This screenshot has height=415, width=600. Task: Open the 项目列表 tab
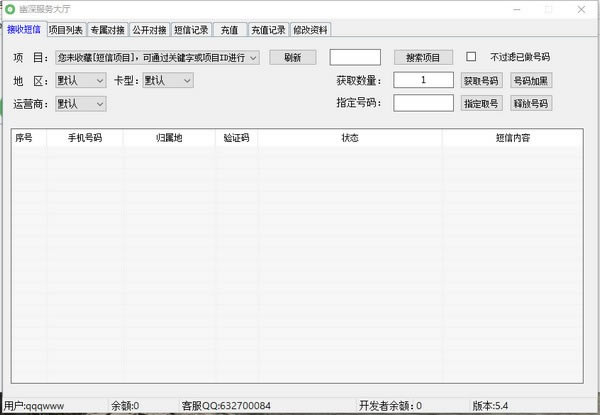66,30
